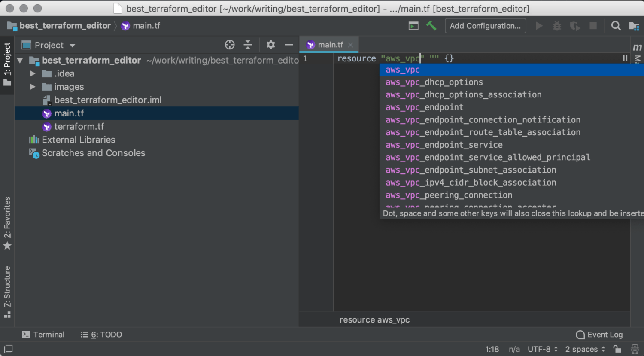Viewport: 644px width, 356px height.
Task: Click the Maven 'm' tool window icon
Action: [x=637, y=47]
